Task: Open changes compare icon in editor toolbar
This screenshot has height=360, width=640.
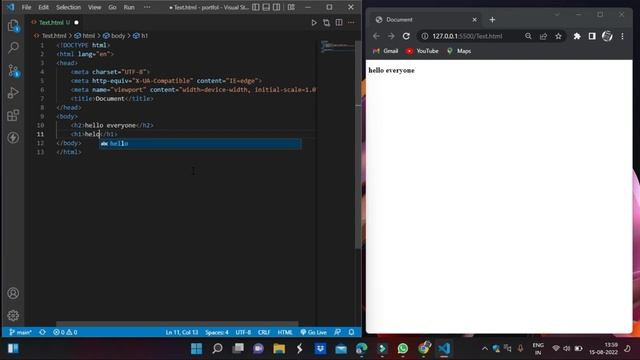Action: 327,22
